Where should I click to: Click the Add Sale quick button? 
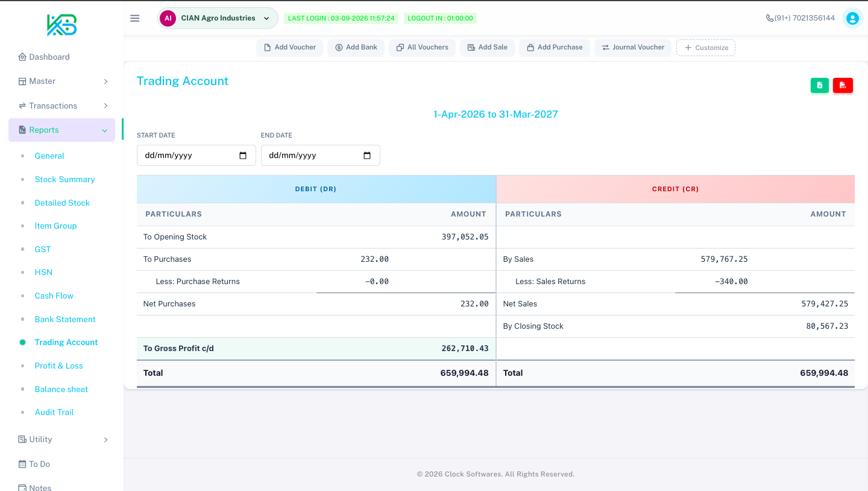488,48
